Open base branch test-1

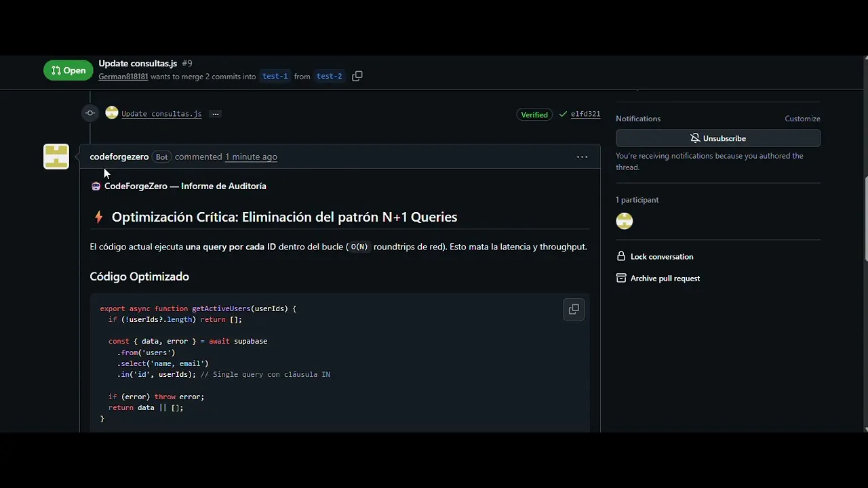pos(275,76)
